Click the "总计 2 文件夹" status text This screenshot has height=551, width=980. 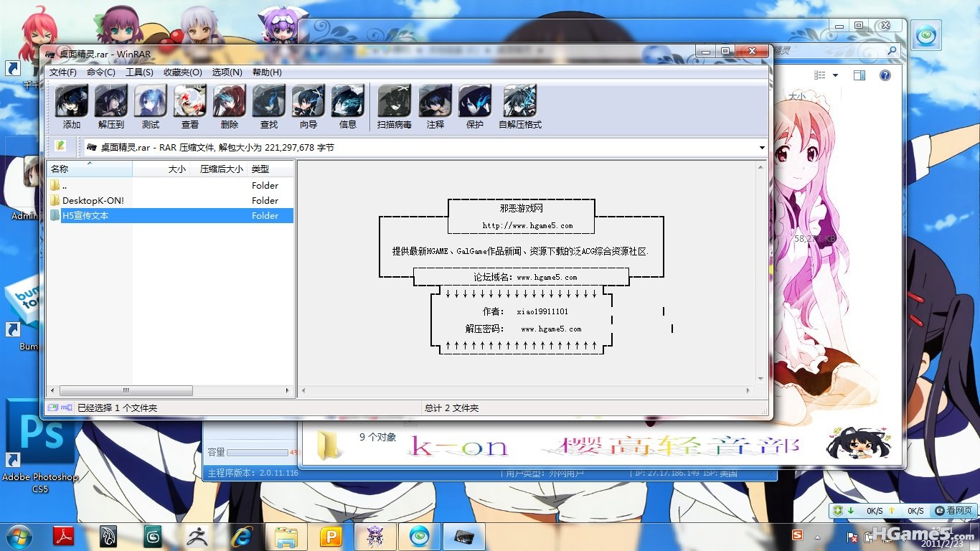coord(451,408)
